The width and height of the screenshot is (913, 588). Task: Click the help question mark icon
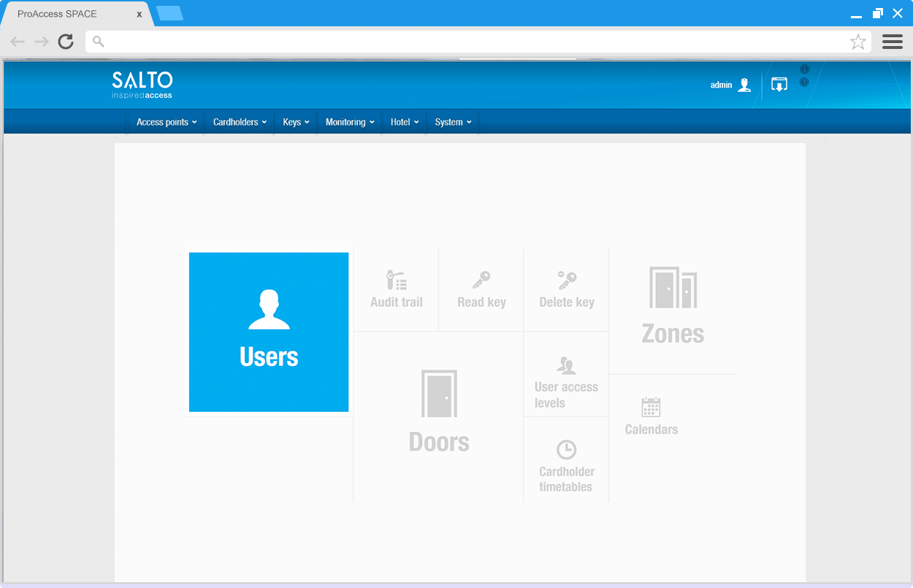pos(804,82)
